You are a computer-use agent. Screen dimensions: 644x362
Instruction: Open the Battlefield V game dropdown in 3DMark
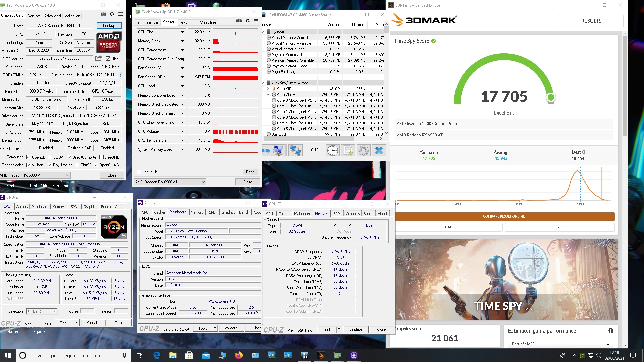point(560,344)
